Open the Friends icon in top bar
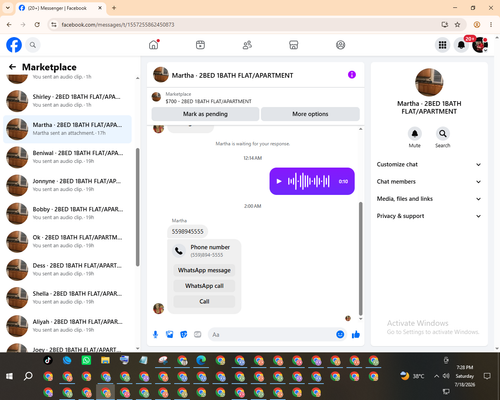This screenshot has width=500, height=400. (247, 45)
